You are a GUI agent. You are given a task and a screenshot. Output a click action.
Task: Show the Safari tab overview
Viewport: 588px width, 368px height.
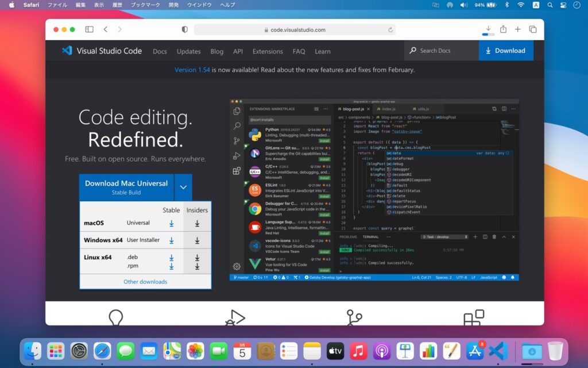coord(532,29)
